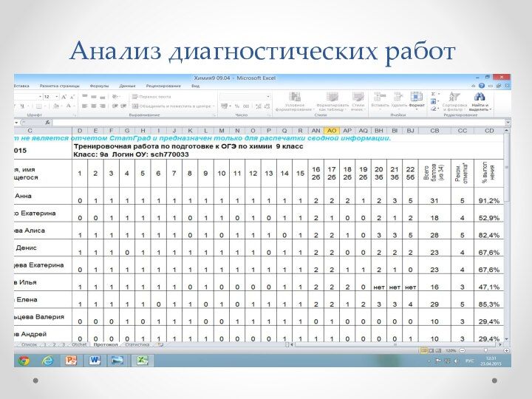Screen dimensions: 532x399
Task: Open Internet Explorer from the taskbar
Action: [48, 360]
